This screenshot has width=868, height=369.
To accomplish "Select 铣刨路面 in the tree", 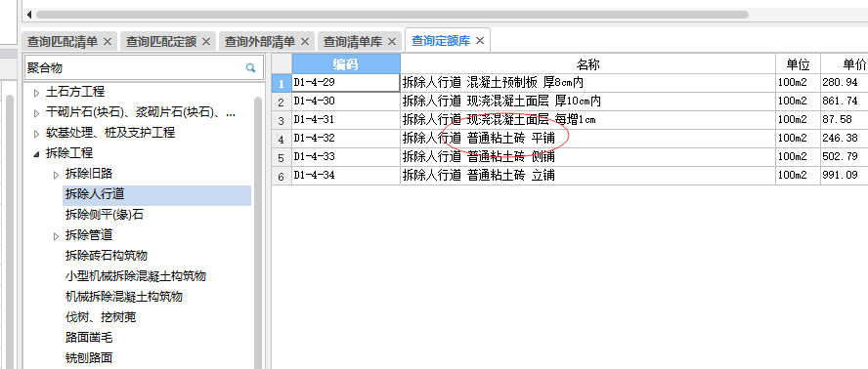I will click(89, 358).
